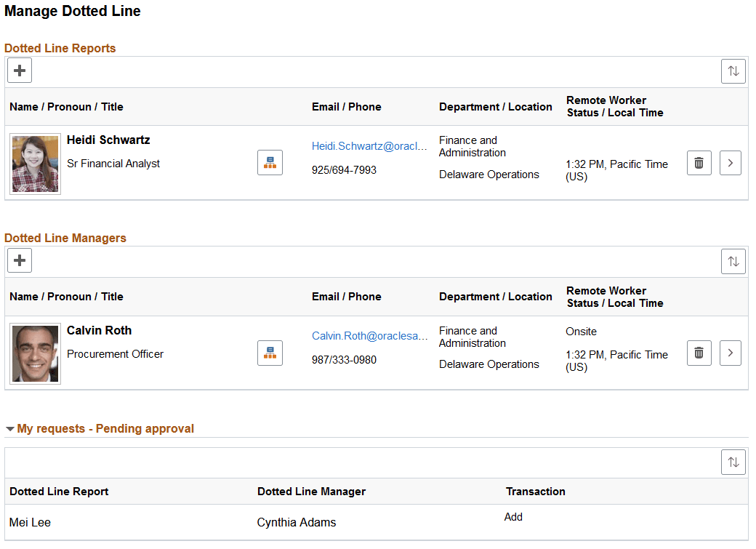Delete Heidi Schwartz dotted line report
The width and height of the screenshot is (756, 549).
[699, 162]
